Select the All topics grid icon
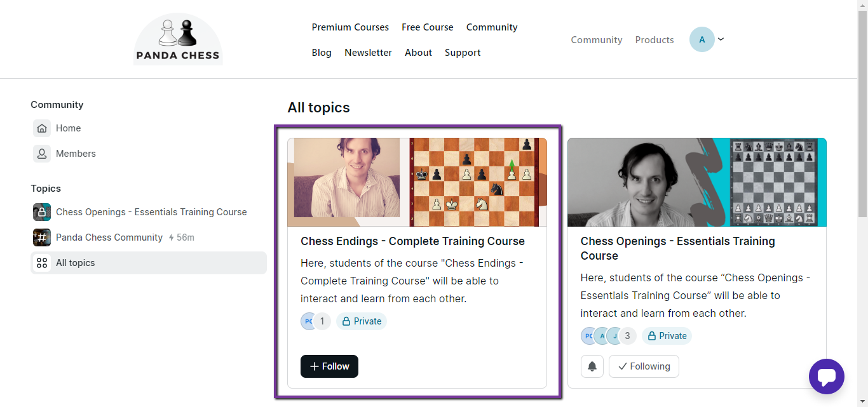This screenshot has width=868, height=407. pos(42,263)
